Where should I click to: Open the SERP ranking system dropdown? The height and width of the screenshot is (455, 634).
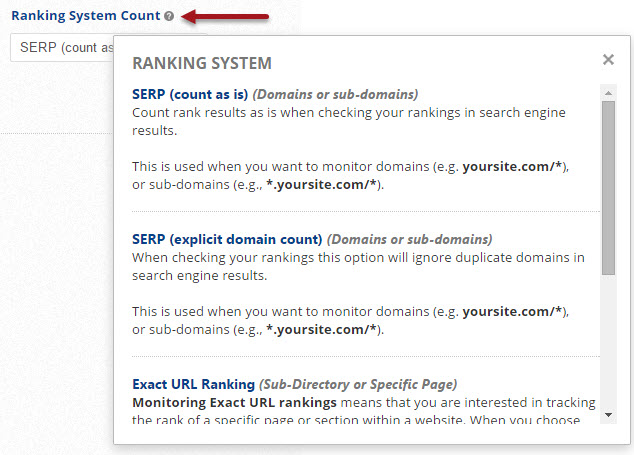point(62,48)
